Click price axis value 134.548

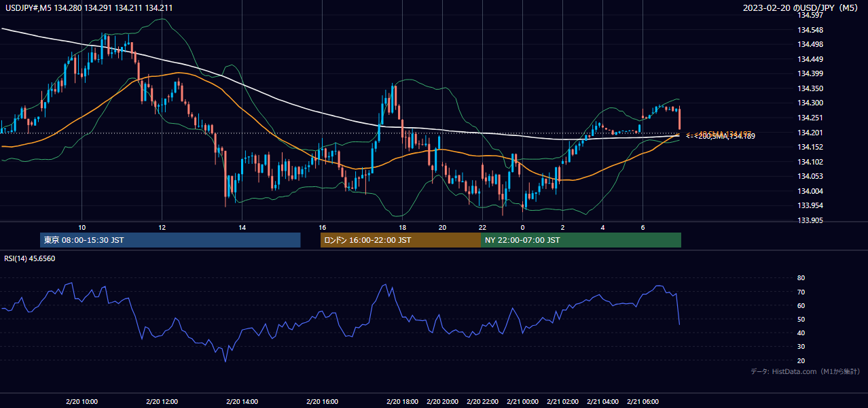coord(810,30)
